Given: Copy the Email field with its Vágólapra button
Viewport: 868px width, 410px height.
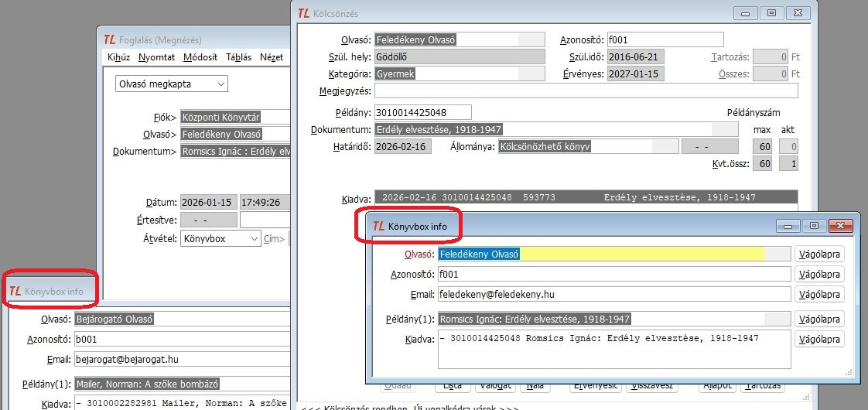Looking at the screenshot, I should [x=819, y=294].
